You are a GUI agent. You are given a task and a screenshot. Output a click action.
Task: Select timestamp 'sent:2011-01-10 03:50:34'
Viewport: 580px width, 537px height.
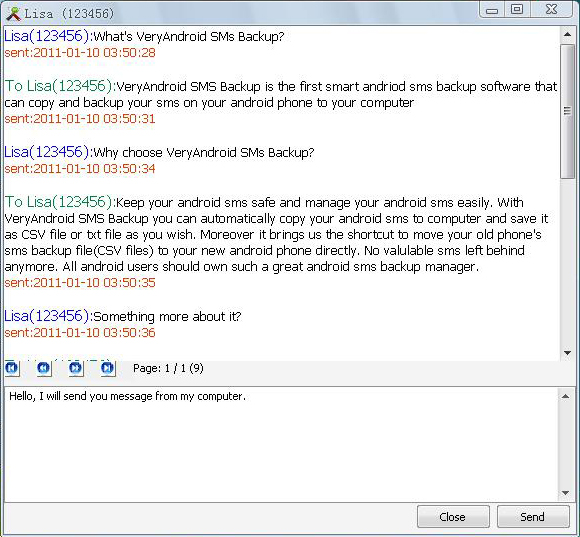pyautogui.click(x=80, y=169)
